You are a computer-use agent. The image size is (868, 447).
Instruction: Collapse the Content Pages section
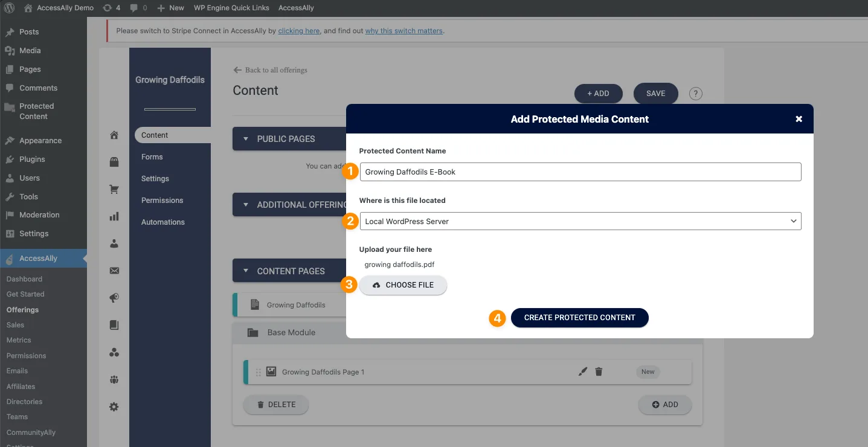[246, 271]
